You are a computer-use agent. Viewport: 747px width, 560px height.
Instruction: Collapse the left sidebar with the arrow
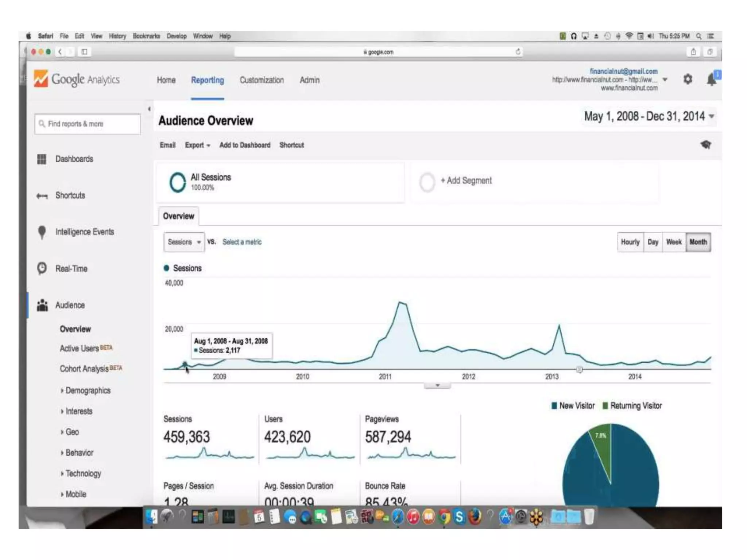(149, 109)
